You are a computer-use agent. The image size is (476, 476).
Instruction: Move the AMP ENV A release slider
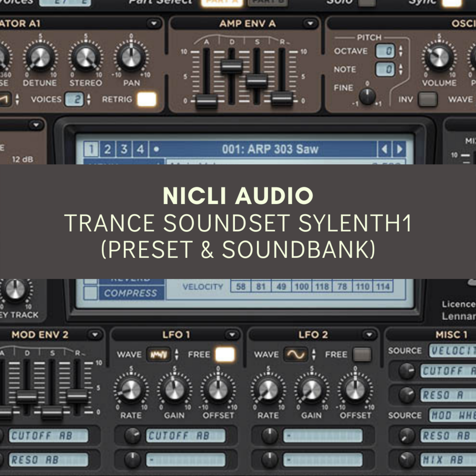tap(282, 98)
